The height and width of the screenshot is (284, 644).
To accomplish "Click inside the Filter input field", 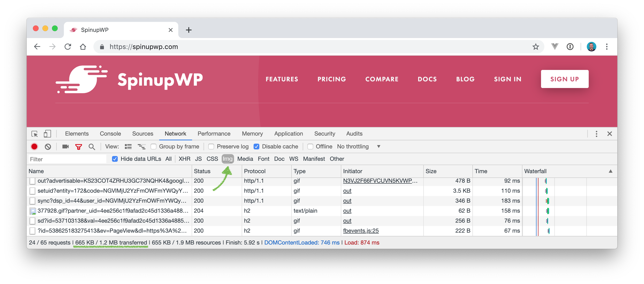I will pos(67,159).
